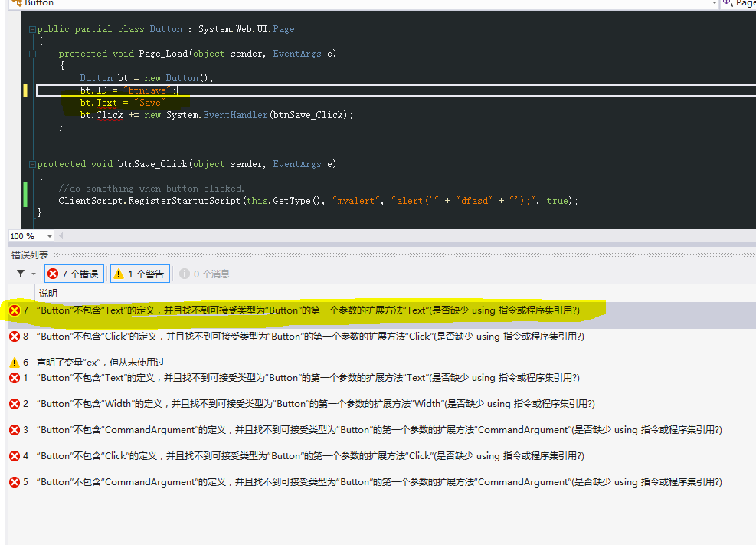The height and width of the screenshot is (545, 756).
Task: Click the public partial class Button declaration
Action: pyautogui.click(x=166, y=29)
